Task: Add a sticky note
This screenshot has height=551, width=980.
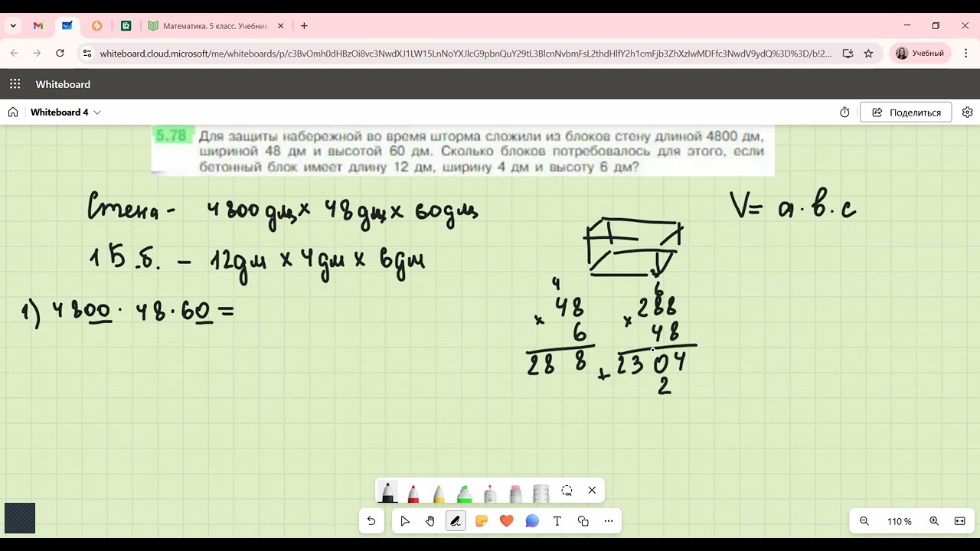Action: [481, 521]
